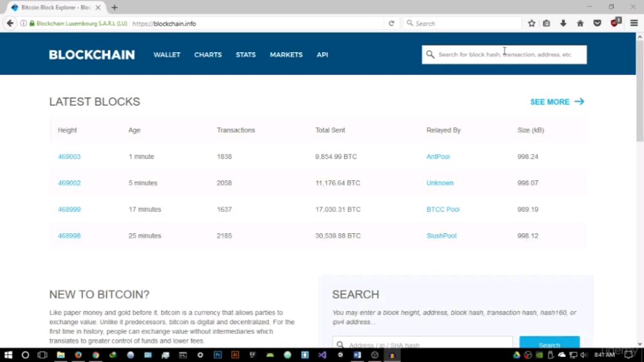Open the API menu item
The height and width of the screenshot is (362, 644).
click(323, 55)
